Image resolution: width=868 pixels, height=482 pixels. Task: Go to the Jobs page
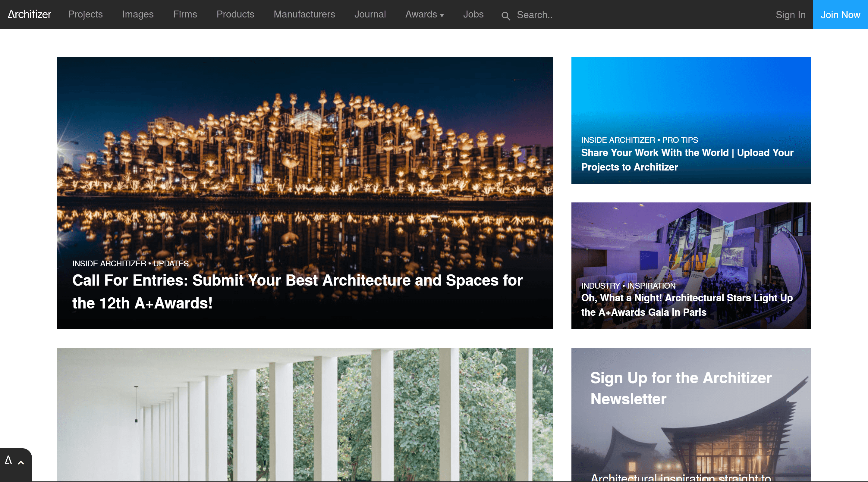(473, 14)
